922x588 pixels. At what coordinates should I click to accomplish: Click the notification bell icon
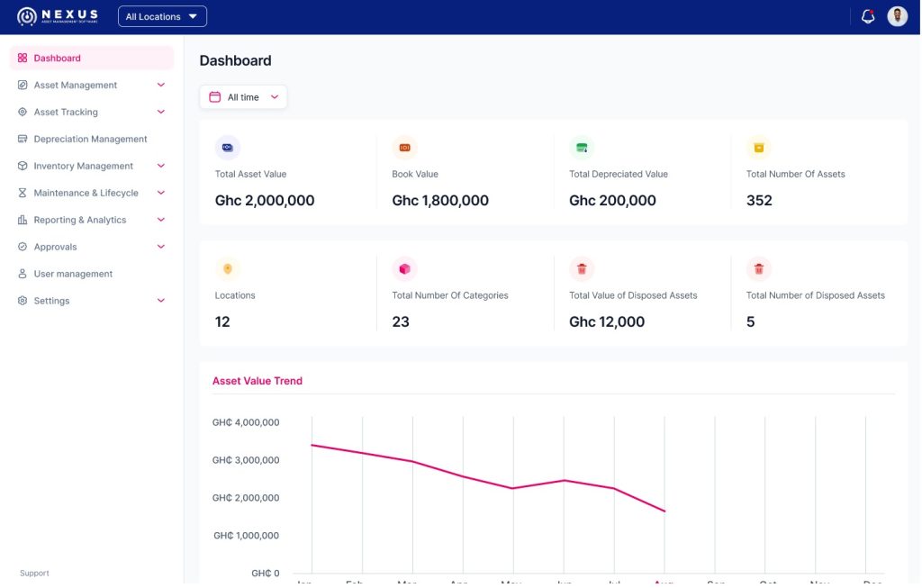click(x=868, y=16)
